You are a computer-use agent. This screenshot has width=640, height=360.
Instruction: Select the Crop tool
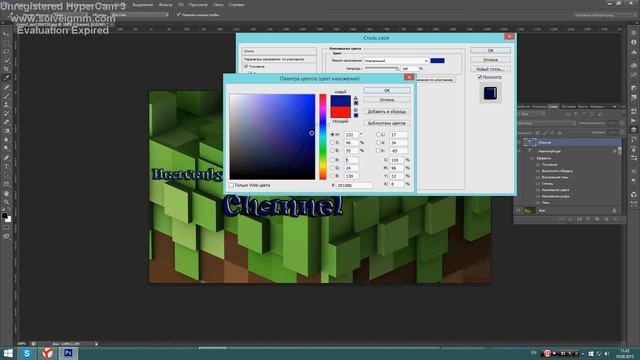point(6,69)
